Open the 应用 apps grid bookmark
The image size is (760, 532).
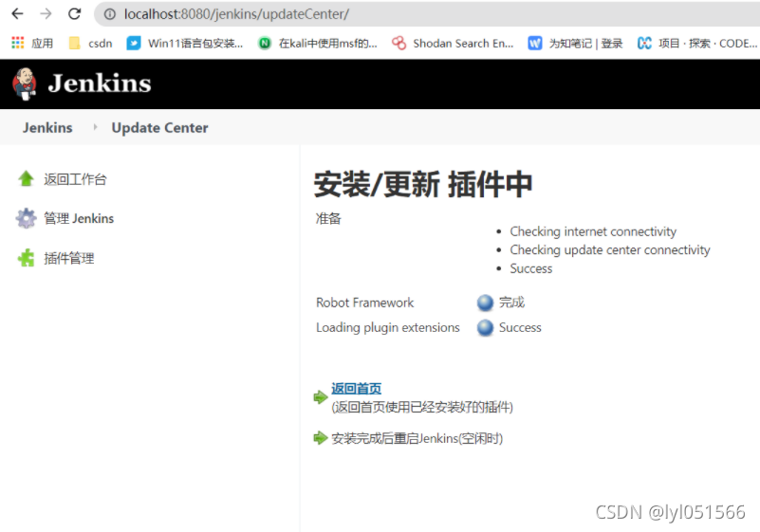coord(32,43)
